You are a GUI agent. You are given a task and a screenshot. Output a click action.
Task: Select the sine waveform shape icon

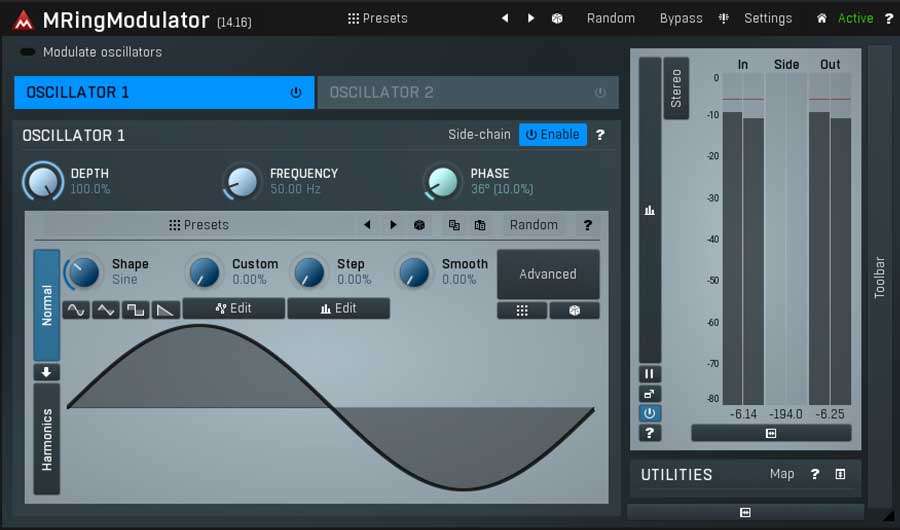click(76, 310)
